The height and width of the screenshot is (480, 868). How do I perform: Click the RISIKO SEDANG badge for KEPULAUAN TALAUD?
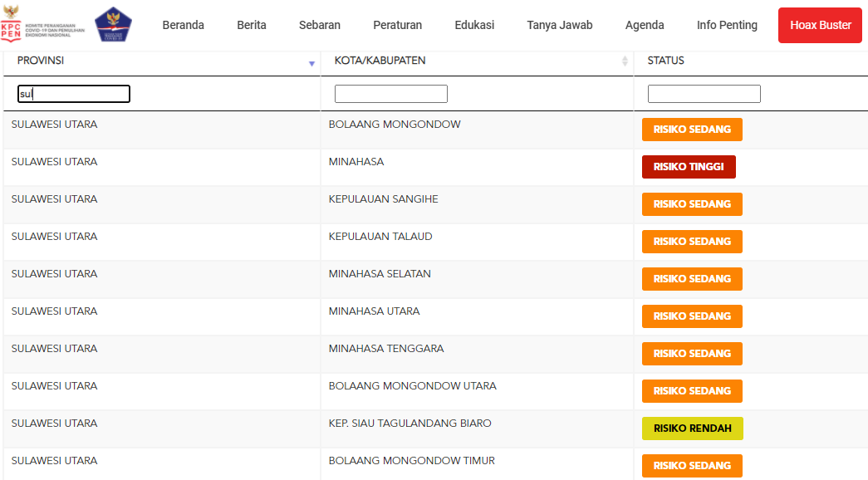tap(692, 242)
